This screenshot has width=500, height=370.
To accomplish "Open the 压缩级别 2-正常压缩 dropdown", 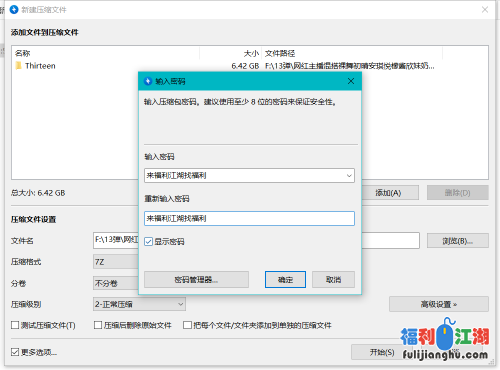I will point(139,304).
